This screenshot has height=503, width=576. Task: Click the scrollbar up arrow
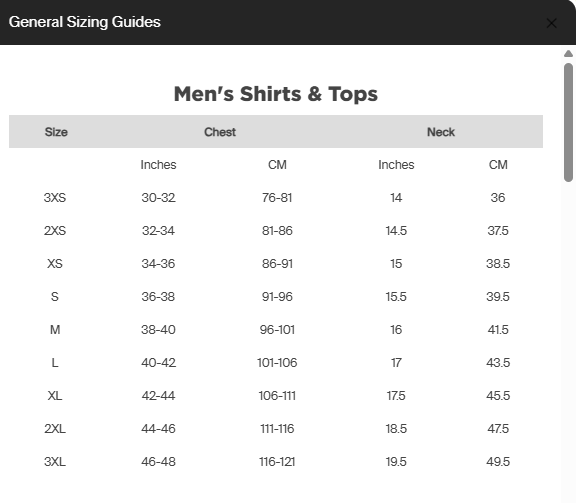(568, 54)
